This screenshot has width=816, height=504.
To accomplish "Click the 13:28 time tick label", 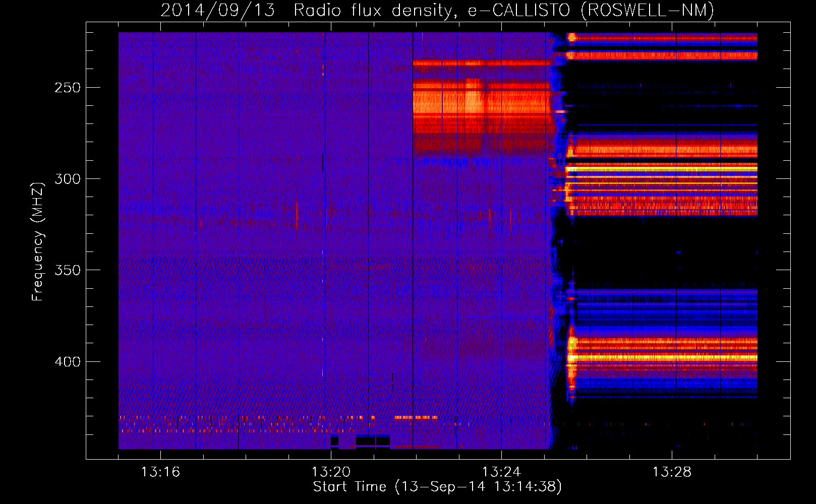I will 672,472.
